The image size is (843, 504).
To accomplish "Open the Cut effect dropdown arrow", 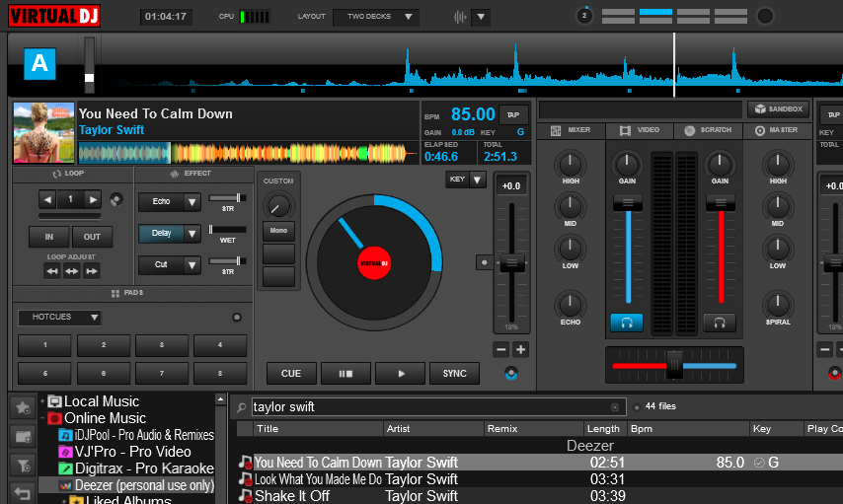I will [192, 265].
